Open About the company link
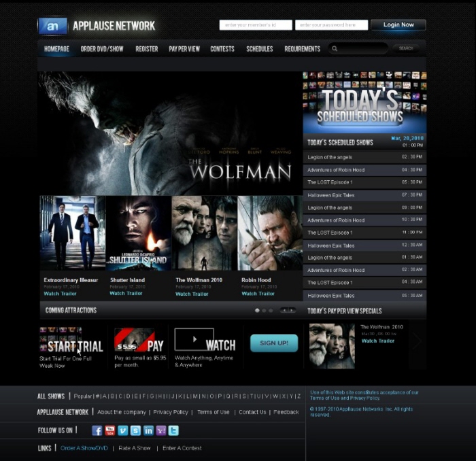 coord(122,412)
